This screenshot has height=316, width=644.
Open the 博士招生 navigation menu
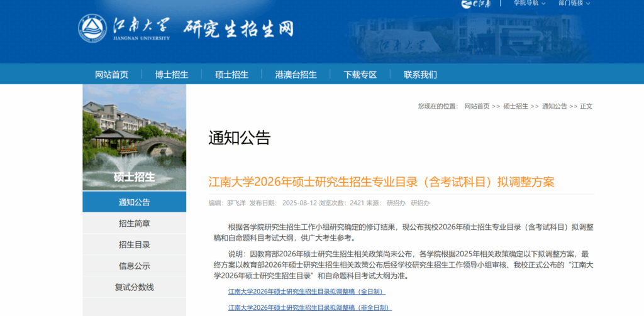172,75
